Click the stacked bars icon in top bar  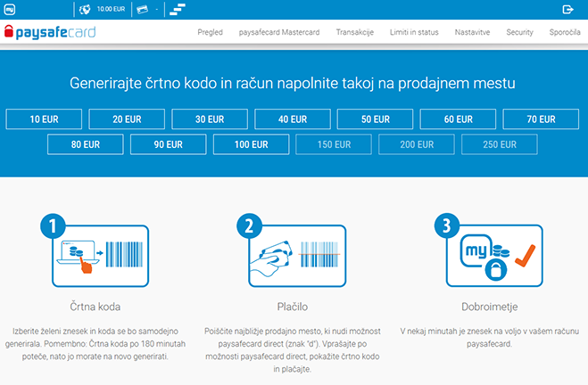click(178, 10)
